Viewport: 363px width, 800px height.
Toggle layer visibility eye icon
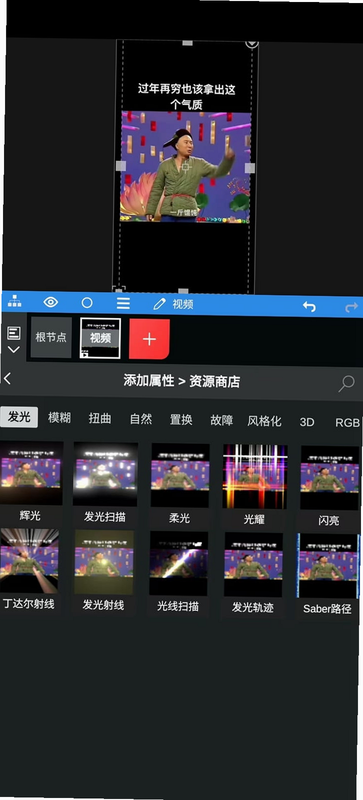[51, 302]
